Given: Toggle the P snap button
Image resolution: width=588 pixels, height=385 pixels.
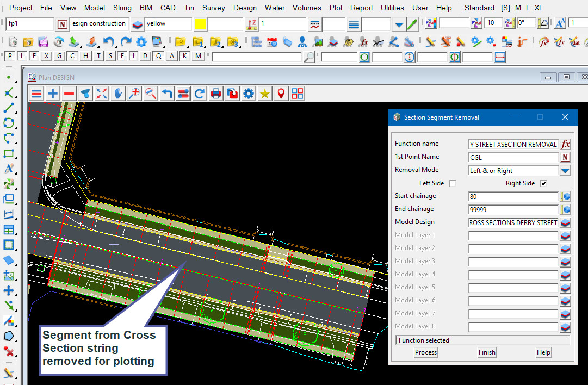Looking at the screenshot, I should pos(9,57).
